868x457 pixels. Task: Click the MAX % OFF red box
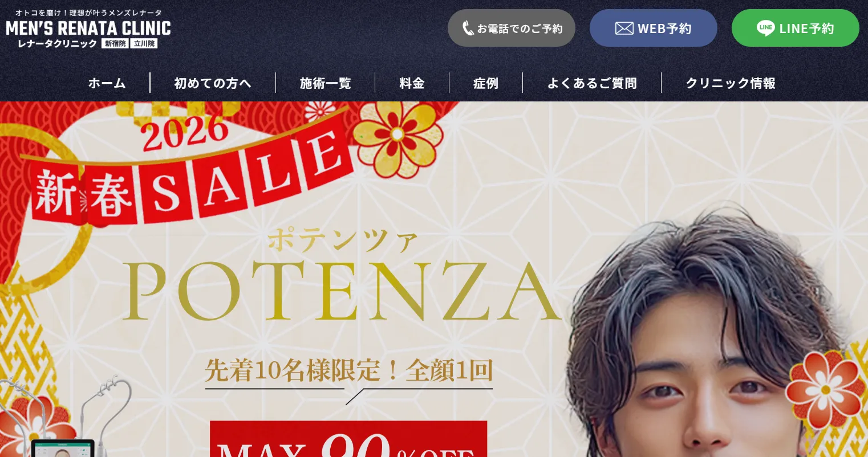click(x=348, y=439)
